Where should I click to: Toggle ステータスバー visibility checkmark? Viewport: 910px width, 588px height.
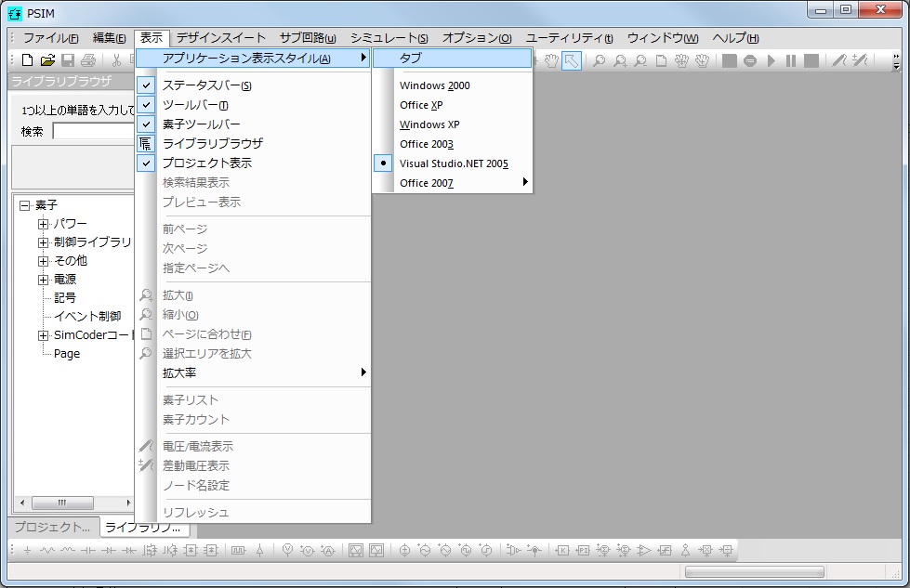coord(206,85)
